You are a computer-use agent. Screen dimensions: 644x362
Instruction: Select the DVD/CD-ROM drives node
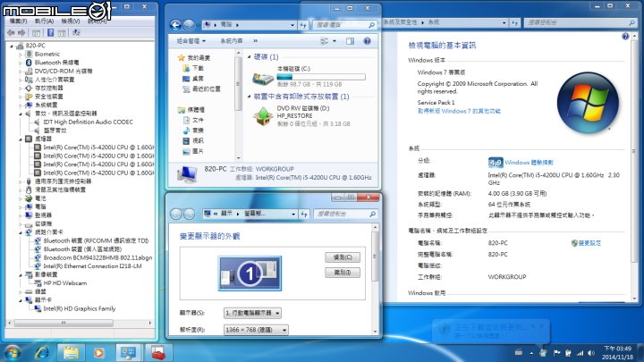pyautogui.click(x=64, y=71)
